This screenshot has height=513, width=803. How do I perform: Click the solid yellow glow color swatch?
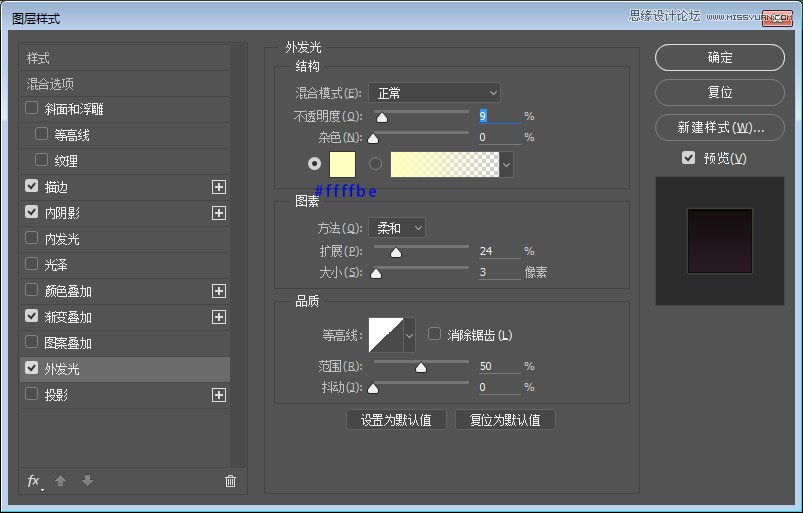tap(343, 163)
